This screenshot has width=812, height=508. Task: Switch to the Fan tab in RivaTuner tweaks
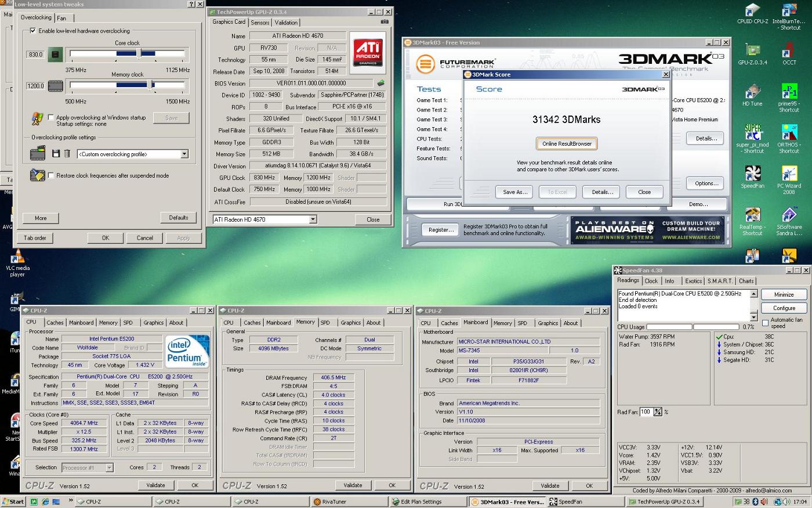(61, 18)
